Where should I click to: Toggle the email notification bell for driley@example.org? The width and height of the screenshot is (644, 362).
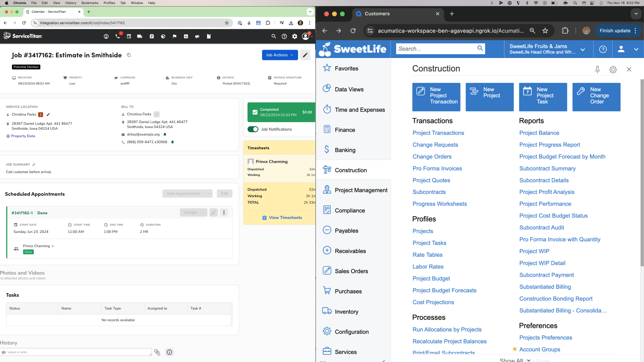165,134
